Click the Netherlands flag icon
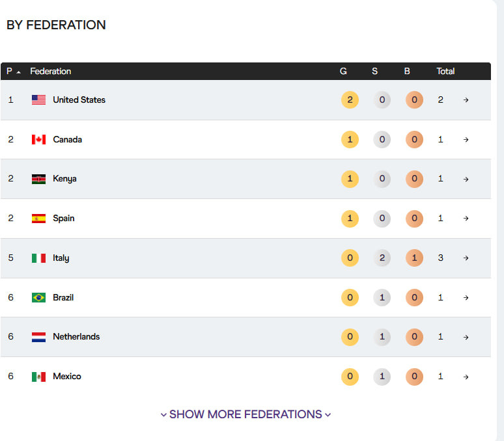 [x=38, y=337]
